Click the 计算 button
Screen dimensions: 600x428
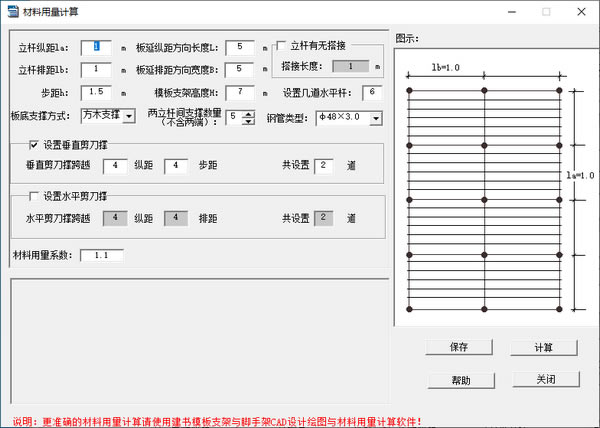coord(544,347)
